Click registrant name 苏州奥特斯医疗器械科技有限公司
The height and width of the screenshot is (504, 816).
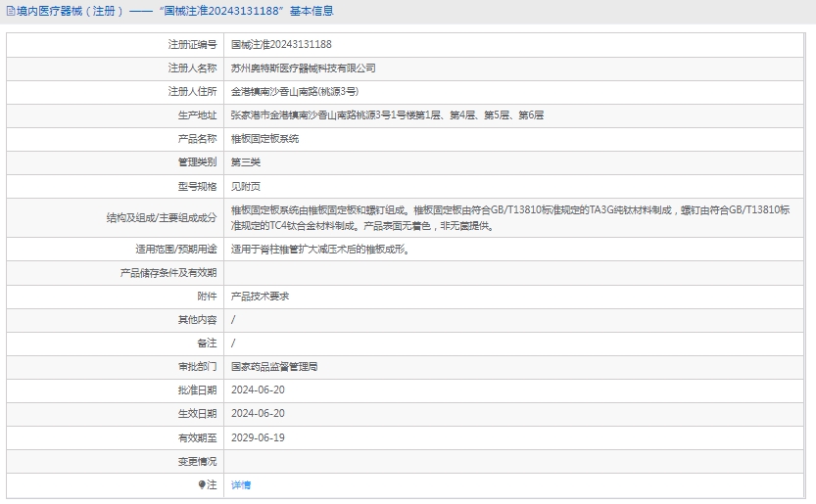click(303, 69)
